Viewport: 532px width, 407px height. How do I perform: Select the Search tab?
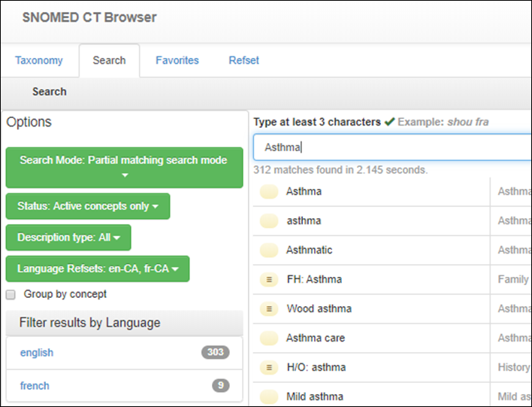pos(109,60)
